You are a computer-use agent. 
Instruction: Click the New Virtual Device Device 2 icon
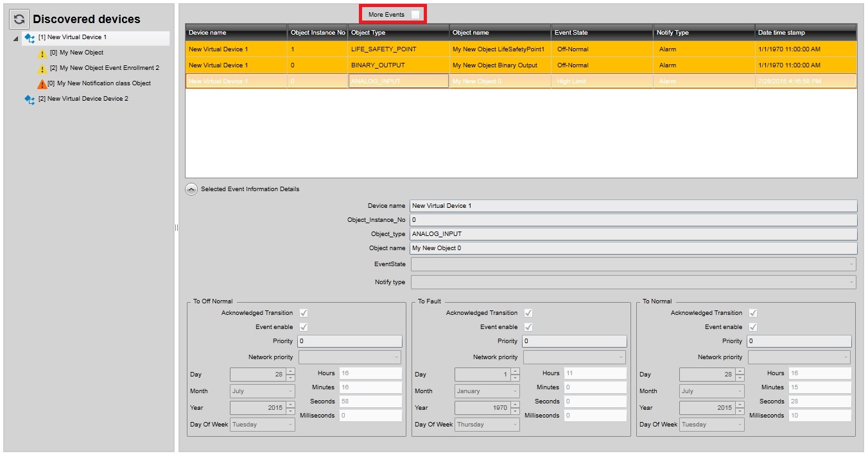[30, 99]
